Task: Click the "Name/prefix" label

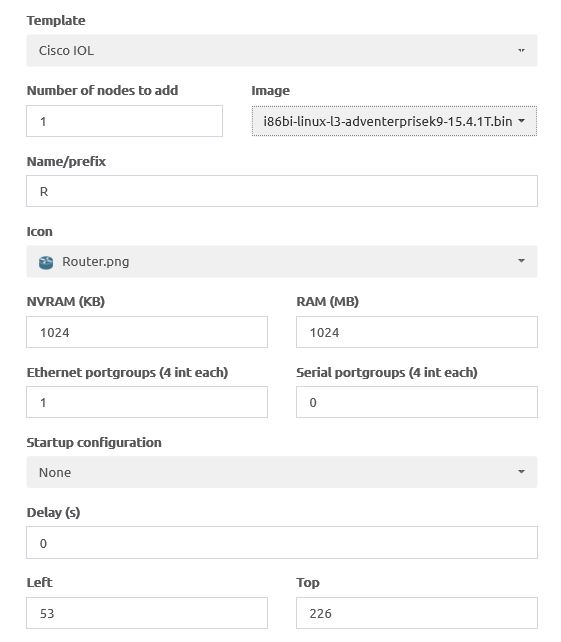Action: click(x=66, y=162)
